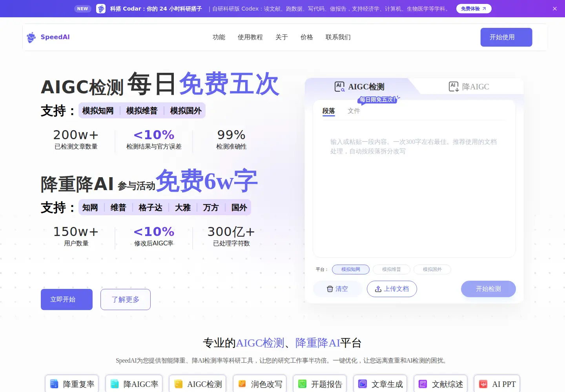This screenshot has height=392, width=565.
Task: Click the 了解更多 button
Action: tap(126, 299)
